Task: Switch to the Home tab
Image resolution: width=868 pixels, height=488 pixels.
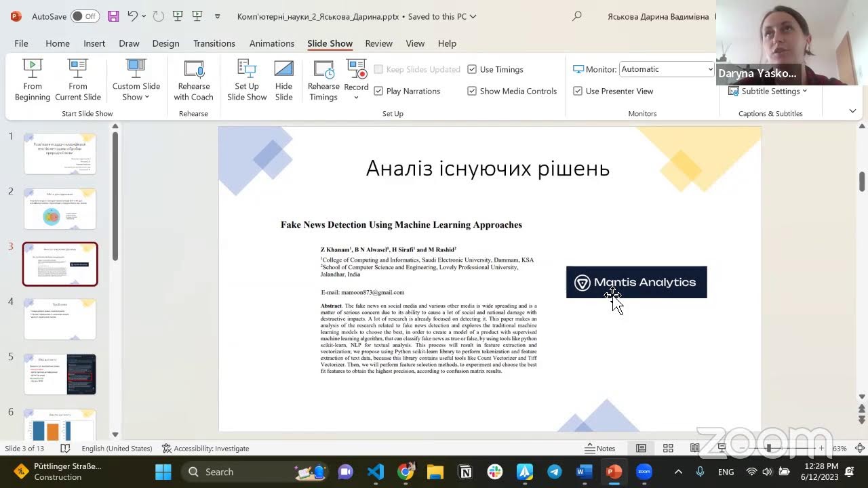Action: pyautogui.click(x=58, y=43)
